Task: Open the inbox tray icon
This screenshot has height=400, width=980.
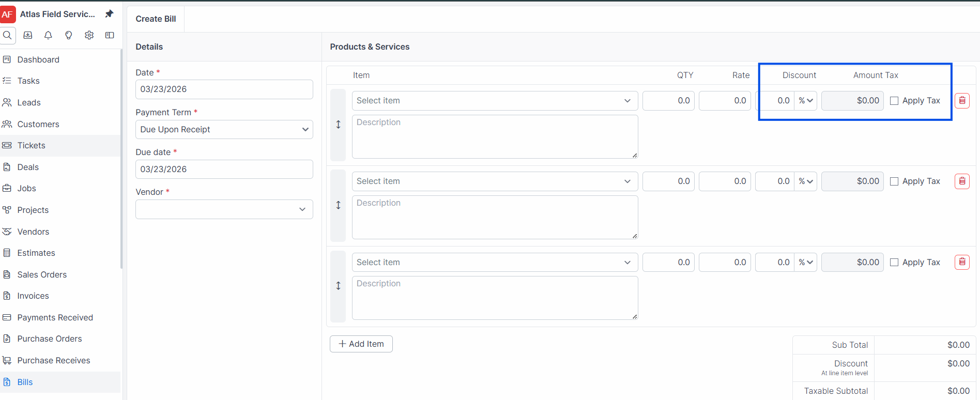Action: 28,35
